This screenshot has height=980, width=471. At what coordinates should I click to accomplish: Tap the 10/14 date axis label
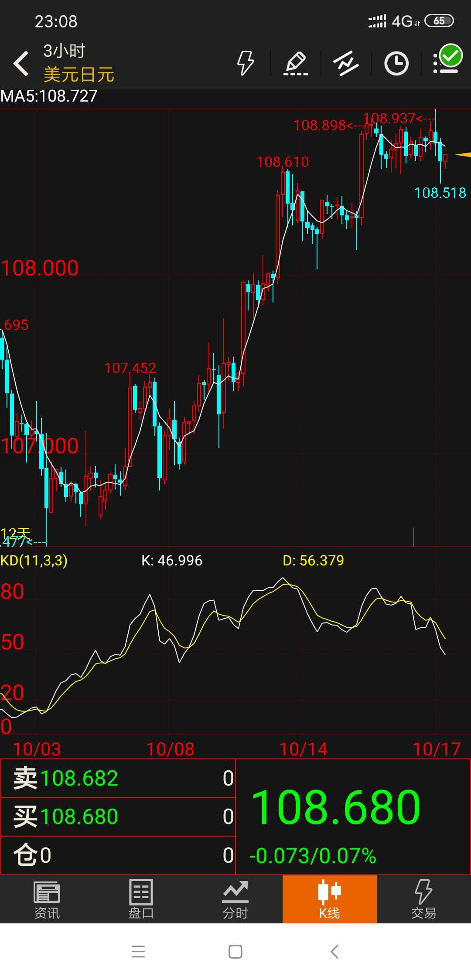304,749
